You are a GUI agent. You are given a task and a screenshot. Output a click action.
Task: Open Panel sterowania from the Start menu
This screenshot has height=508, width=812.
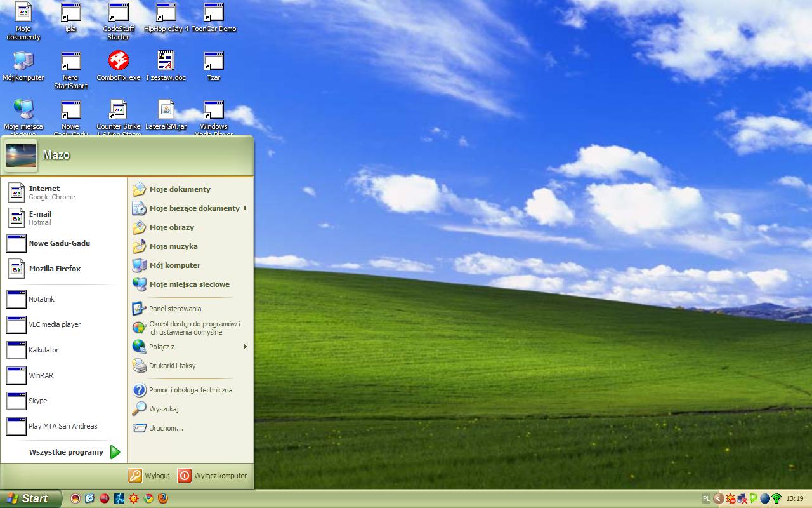[x=174, y=309]
